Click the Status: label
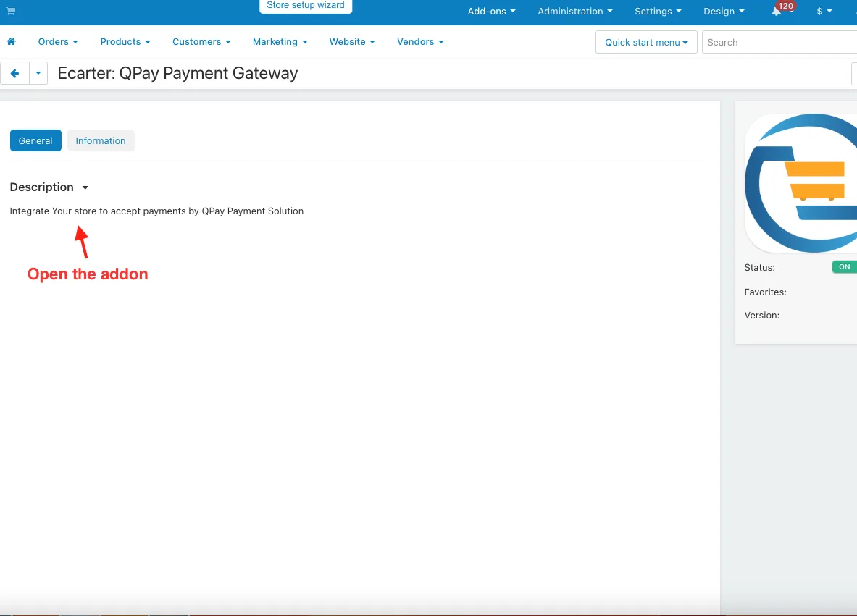The image size is (857, 616). pos(759,268)
